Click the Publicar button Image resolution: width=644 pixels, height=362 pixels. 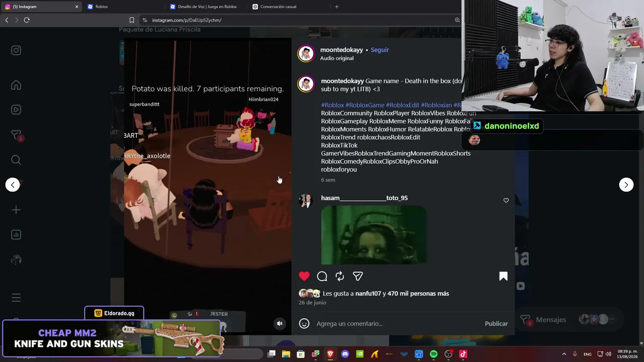coord(496,323)
